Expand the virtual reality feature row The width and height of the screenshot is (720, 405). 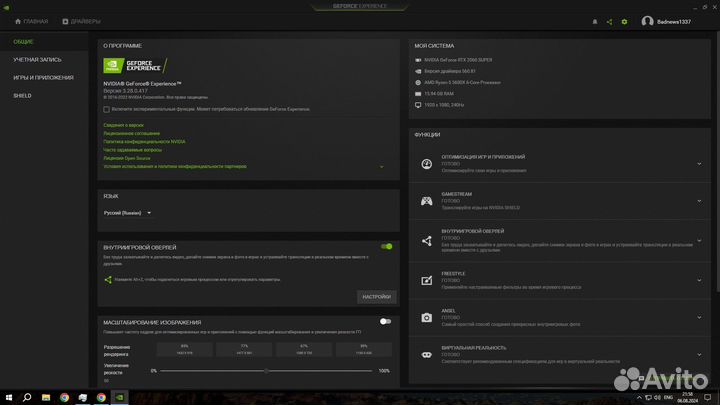tap(699, 354)
